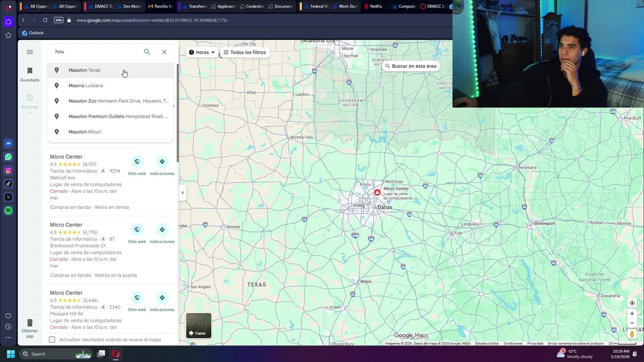Click the Estados Unidos footer link

click(x=487, y=343)
